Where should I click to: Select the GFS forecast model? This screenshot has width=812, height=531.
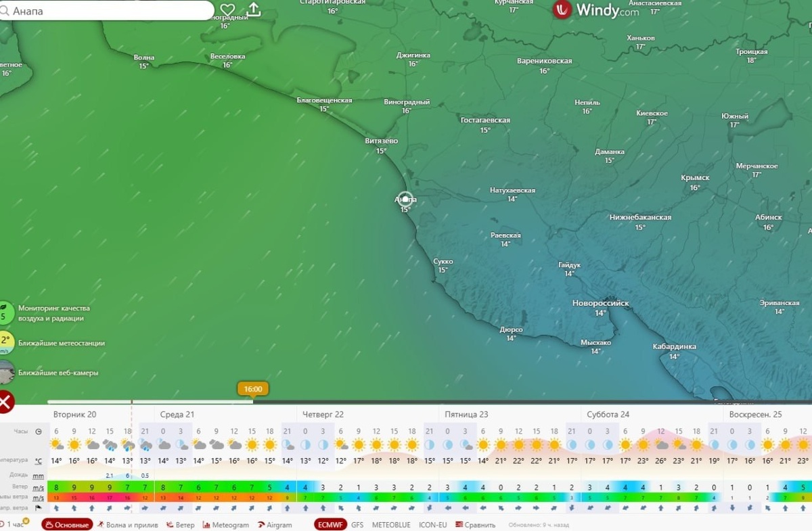tap(357, 524)
